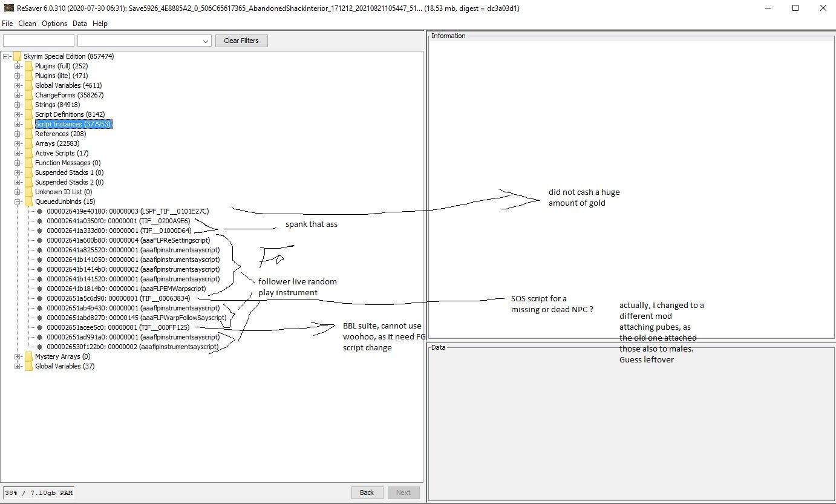Screen dimensions: 836x504
Task: Click the Clear Filters button
Action: [241, 41]
